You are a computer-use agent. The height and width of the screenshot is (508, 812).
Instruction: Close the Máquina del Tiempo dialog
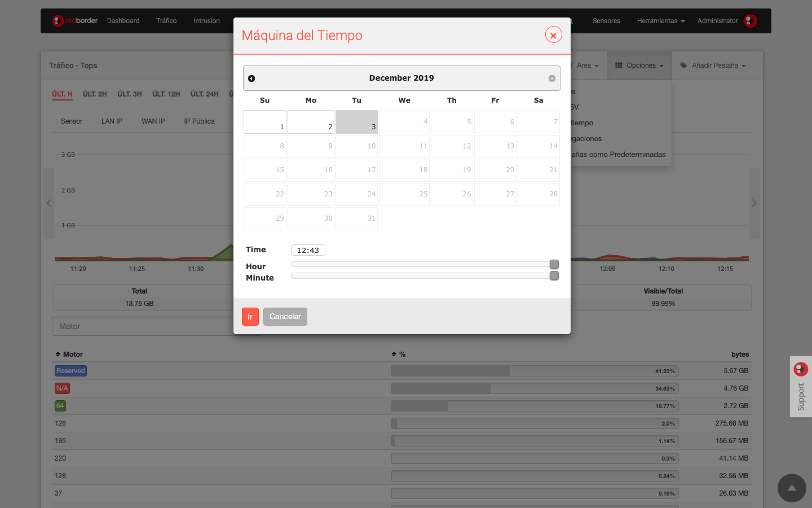coord(553,35)
